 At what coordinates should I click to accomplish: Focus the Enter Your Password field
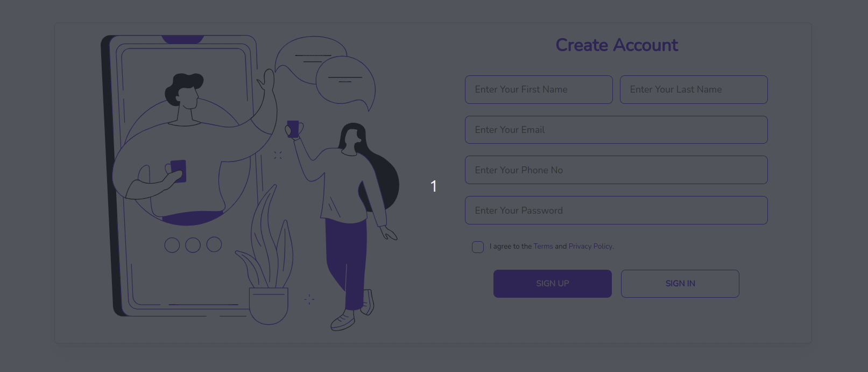click(x=616, y=210)
